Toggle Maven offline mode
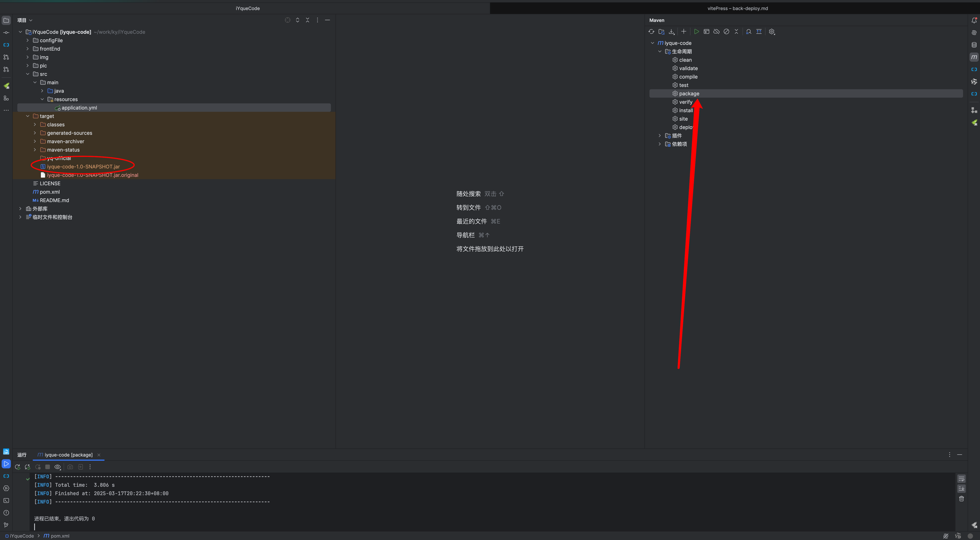980x540 pixels. (x=717, y=32)
